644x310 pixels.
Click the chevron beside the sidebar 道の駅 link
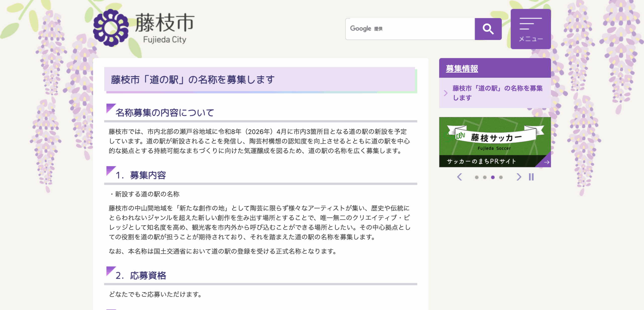coord(446,93)
